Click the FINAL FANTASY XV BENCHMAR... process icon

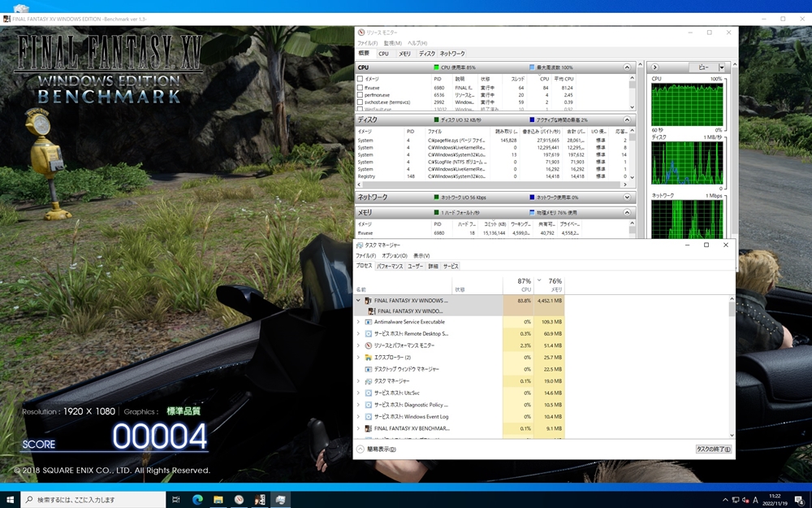(x=368, y=428)
